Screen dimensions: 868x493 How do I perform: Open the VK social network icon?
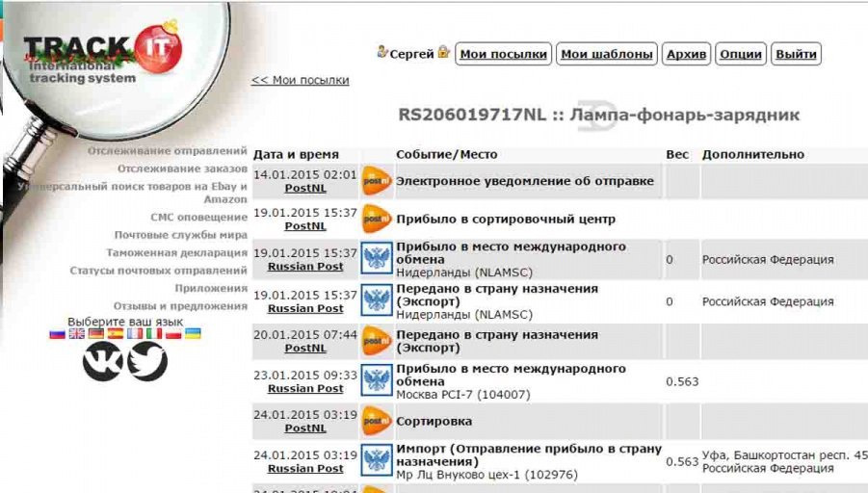tap(102, 361)
